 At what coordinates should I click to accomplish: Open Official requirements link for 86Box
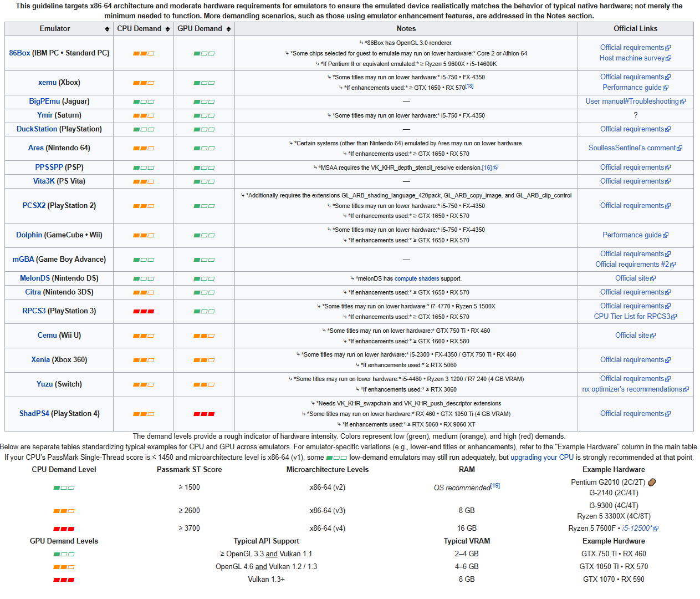click(635, 48)
